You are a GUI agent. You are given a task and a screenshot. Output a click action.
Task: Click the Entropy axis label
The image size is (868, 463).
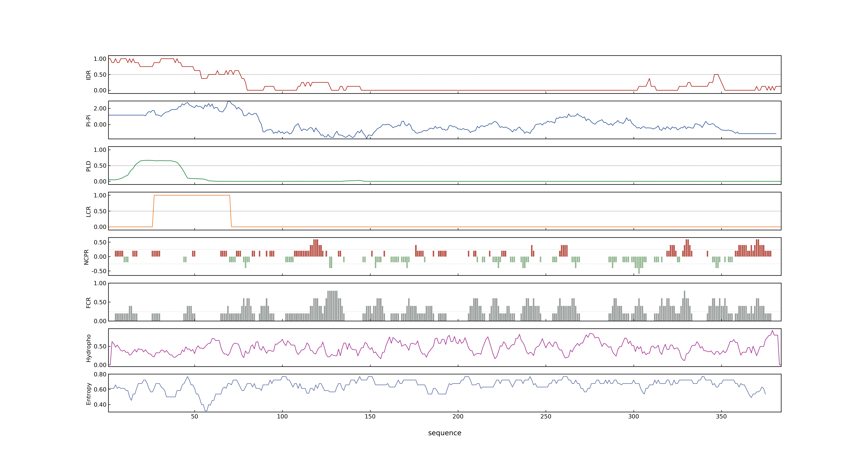pyautogui.click(x=88, y=393)
